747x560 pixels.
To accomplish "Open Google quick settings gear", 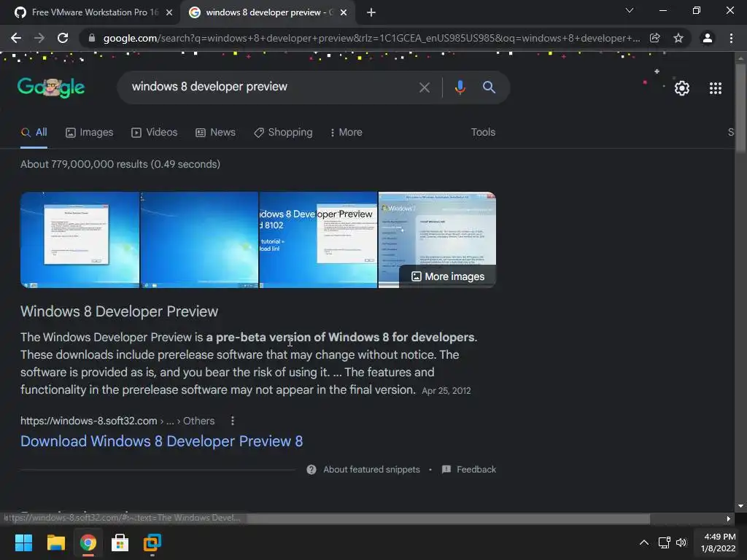I will 682,88.
